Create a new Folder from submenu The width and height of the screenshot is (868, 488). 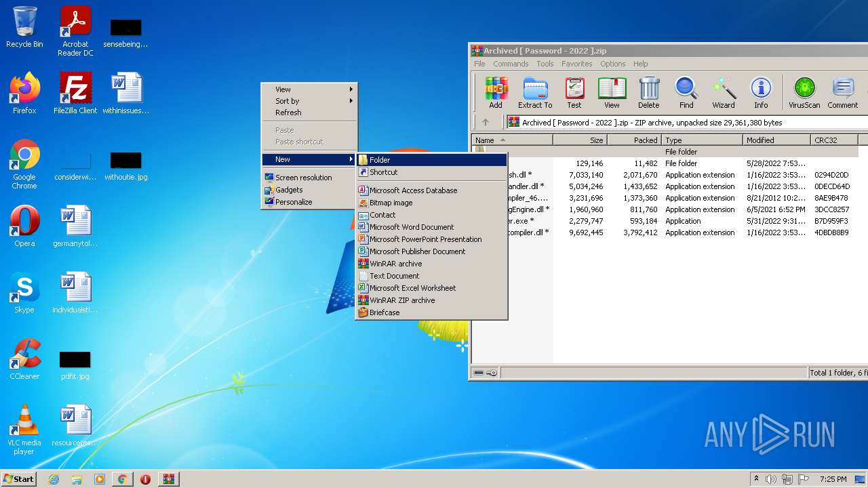click(432, 160)
